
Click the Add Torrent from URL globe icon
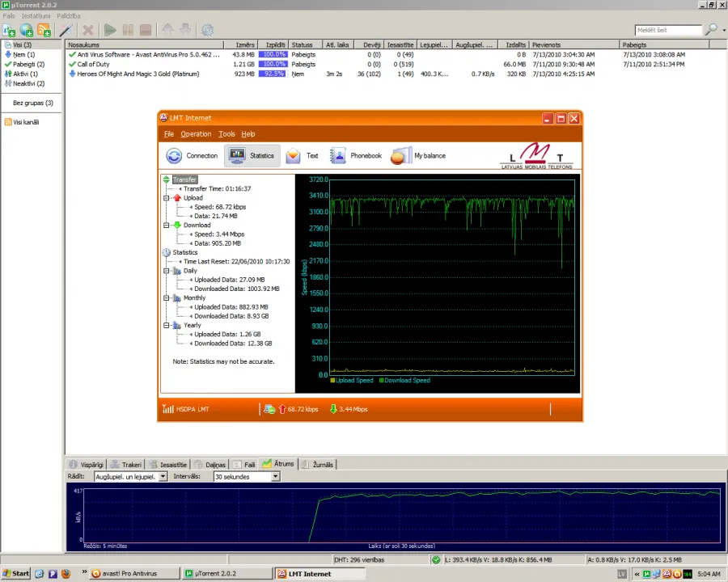pyautogui.click(x=27, y=31)
